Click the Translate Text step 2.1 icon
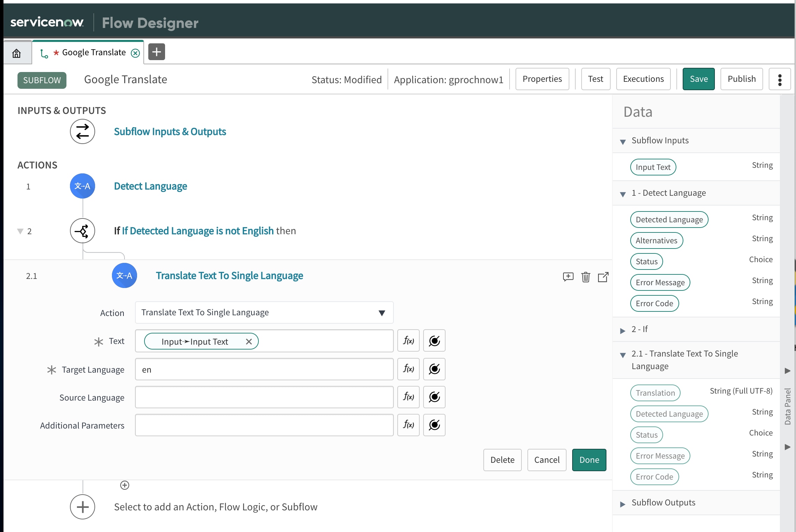 pyautogui.click(x=125, y=275)
